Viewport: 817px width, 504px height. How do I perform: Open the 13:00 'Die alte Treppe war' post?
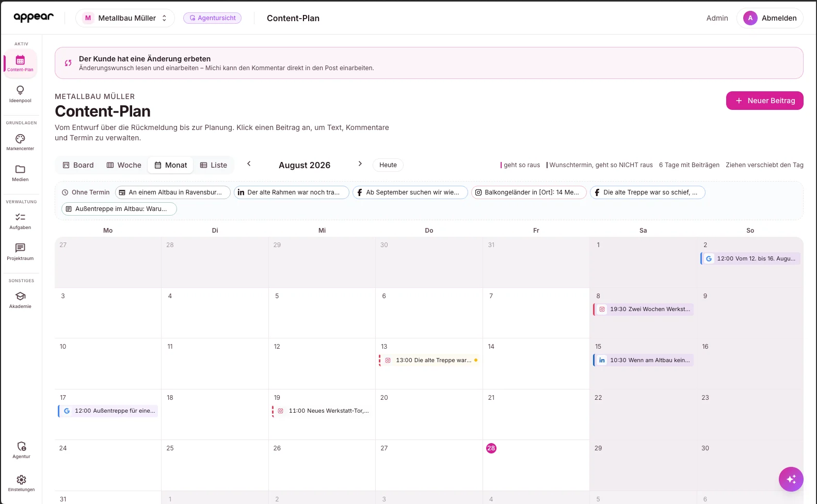(x=429, y=360)
